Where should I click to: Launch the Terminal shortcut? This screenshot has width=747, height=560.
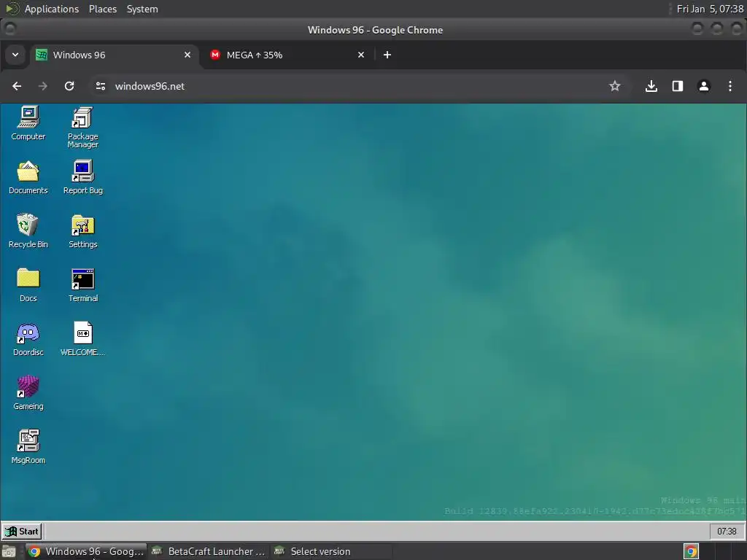point(83,285)
